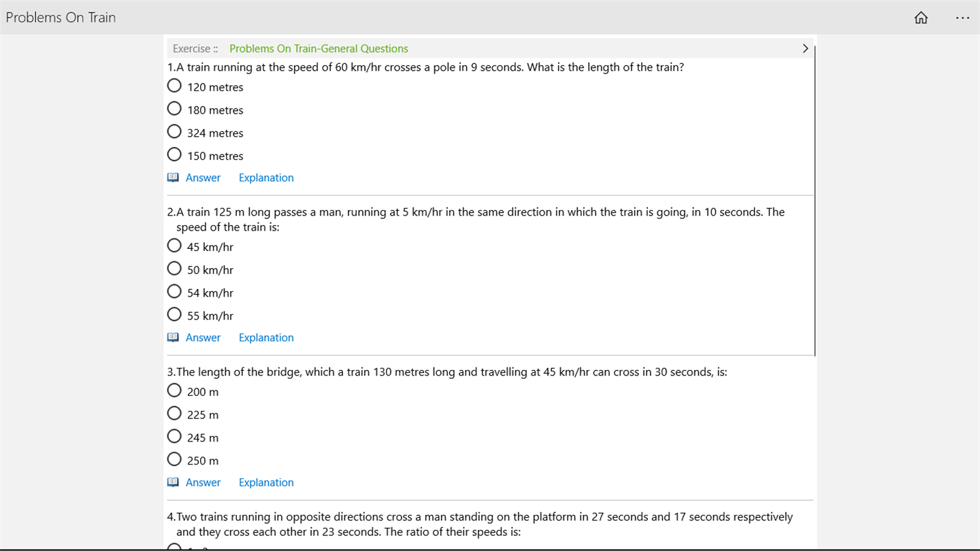Select 54 km/hr for question 2

174,292
